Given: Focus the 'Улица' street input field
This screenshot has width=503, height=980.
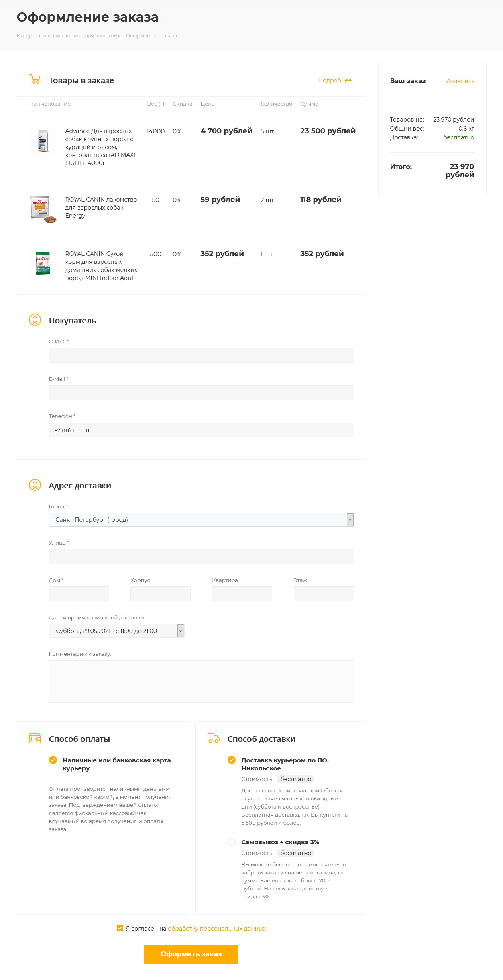Looking at the screenshot, I should [x=201, y=556].
